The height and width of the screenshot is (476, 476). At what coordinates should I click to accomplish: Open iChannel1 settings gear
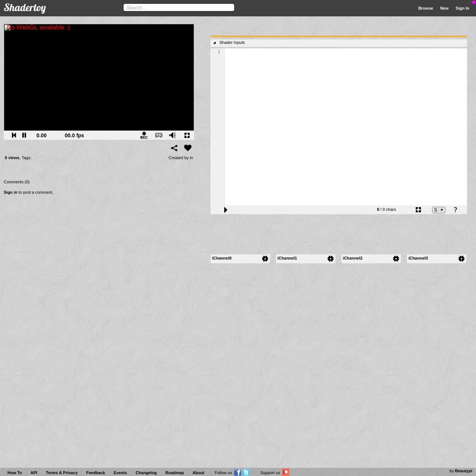click(x=331, y=258)
